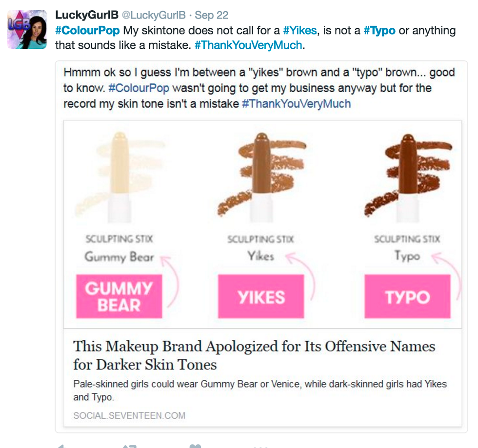Open the article headline about makeup brand apology

point(254,355)
